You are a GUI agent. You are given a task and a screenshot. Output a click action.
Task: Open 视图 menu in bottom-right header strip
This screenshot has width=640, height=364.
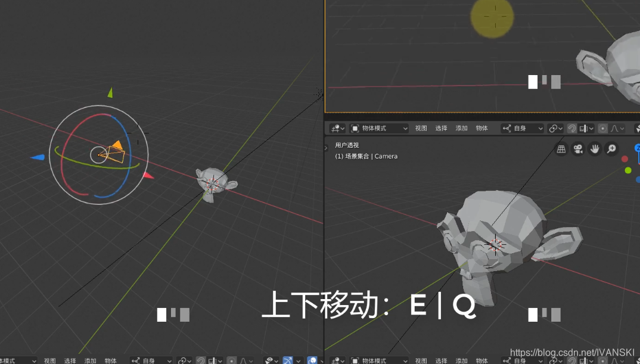[421, 361]
